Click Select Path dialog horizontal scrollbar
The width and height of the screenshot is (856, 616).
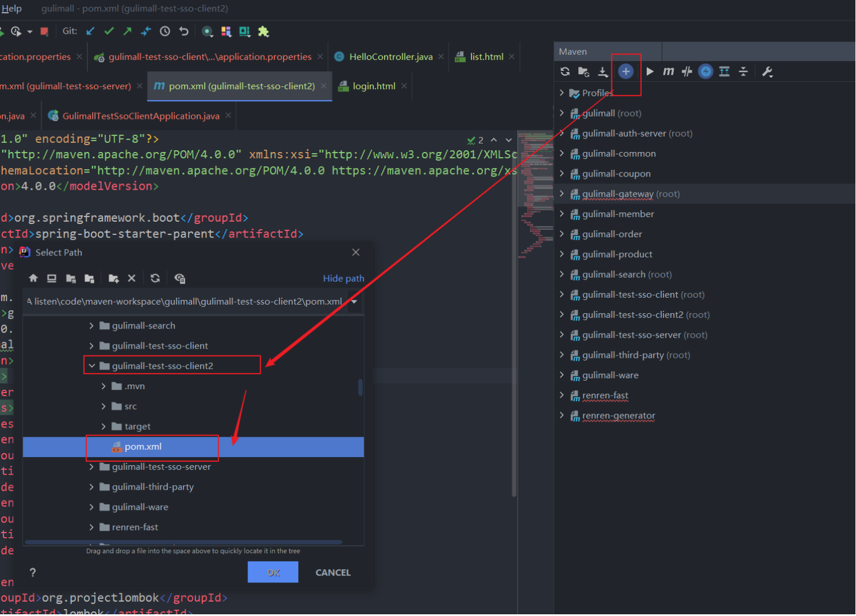coord(184,542)
